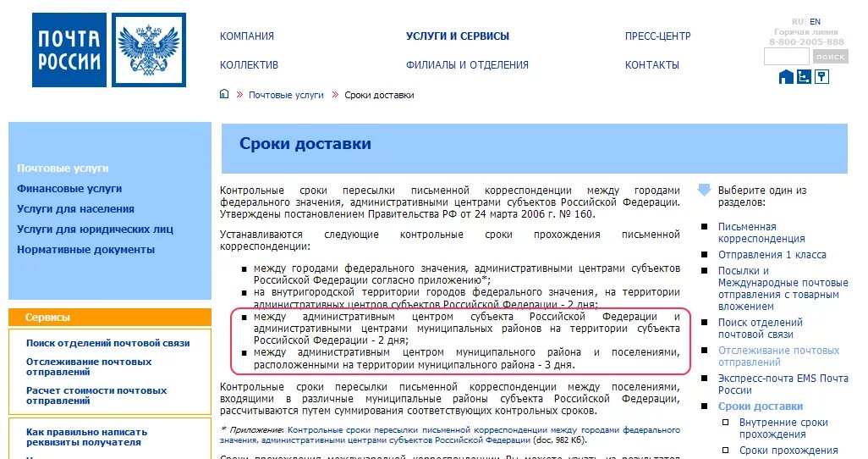Open Нормативные документы link
Image resolution: width=868 pixels, height=459 pixels.
coord(85,250)
